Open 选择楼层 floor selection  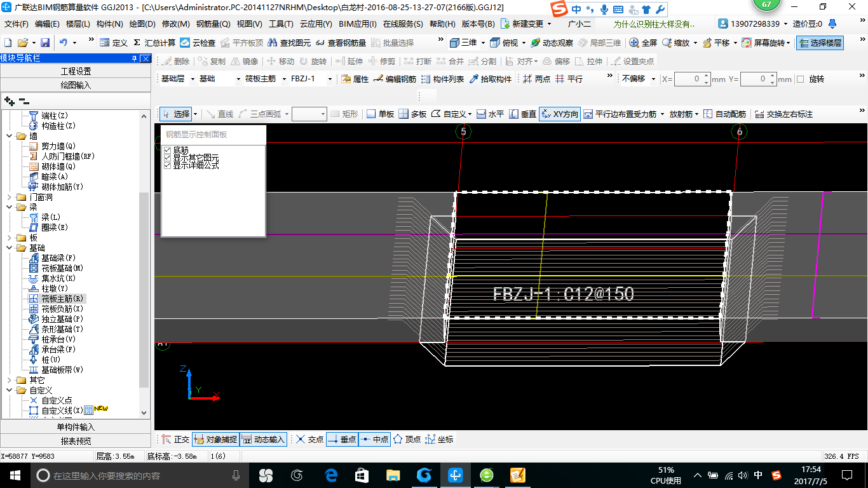[x=820, y=43]
